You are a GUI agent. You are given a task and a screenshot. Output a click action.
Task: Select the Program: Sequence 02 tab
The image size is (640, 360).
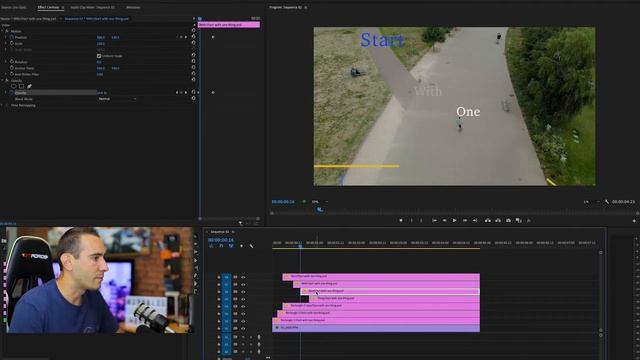[x=285, y=7]
